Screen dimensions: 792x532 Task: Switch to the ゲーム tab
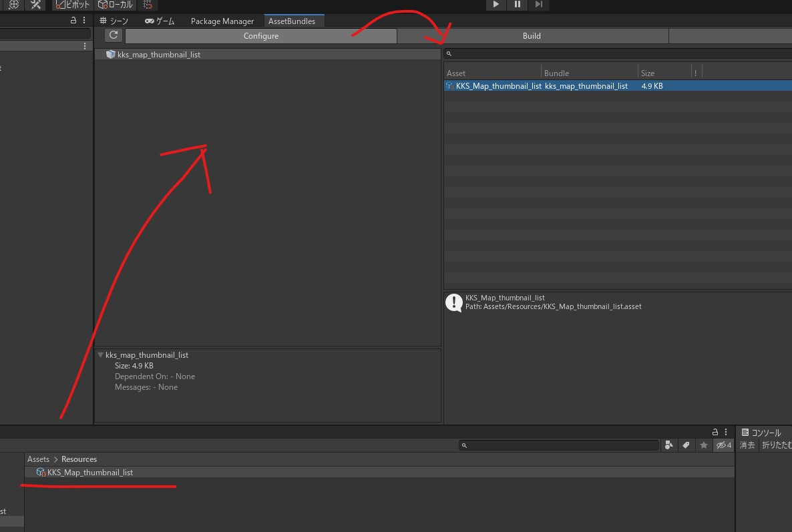pos(160,21)
